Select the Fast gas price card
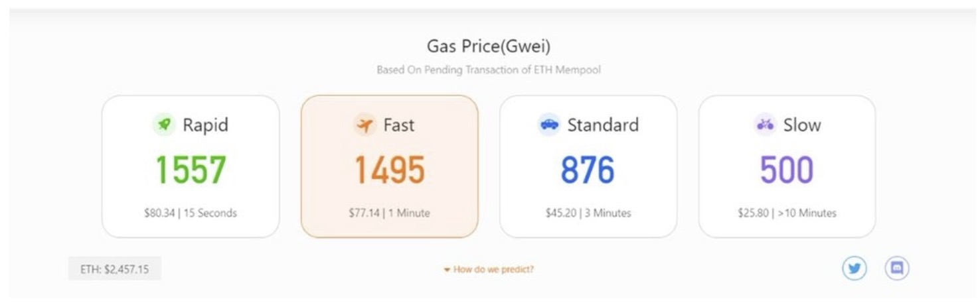Viewport: 980px width, 305px height. tap(390, 166)
